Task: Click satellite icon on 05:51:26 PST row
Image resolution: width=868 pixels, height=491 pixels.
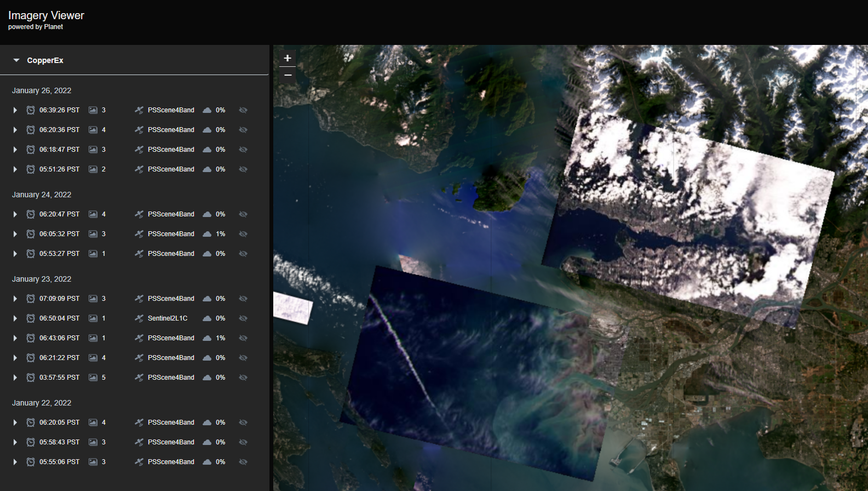Action: [x=139, y=169]
